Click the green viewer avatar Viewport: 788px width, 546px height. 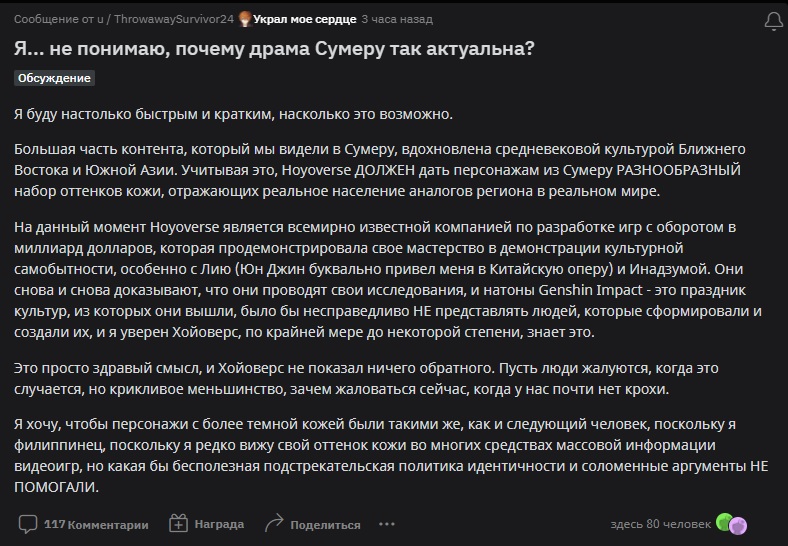(x=725, y=523)
